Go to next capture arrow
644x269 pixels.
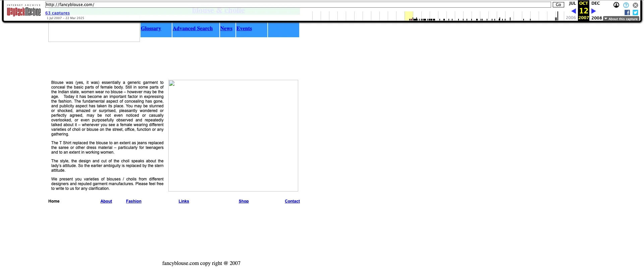593,11
